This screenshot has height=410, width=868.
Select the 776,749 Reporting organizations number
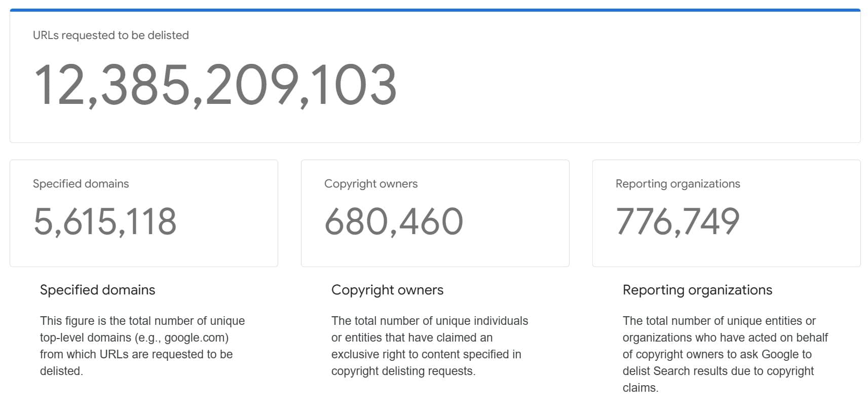click(x=677, y=222)
